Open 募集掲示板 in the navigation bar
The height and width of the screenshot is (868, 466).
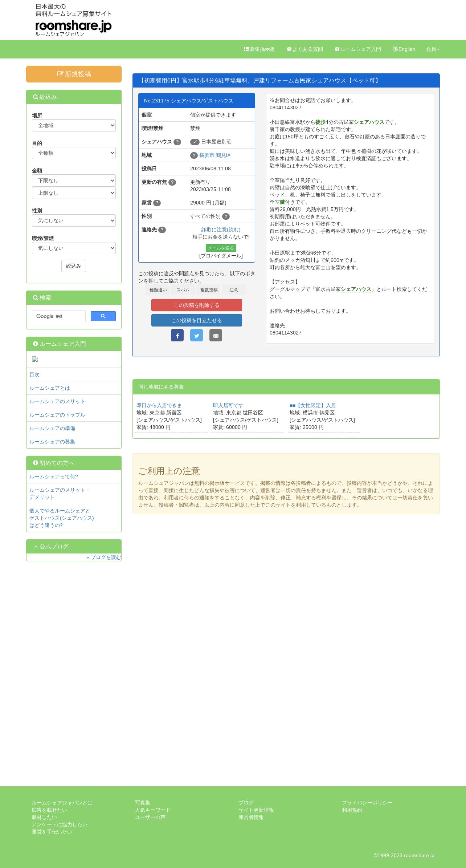(x=259, y=49)
